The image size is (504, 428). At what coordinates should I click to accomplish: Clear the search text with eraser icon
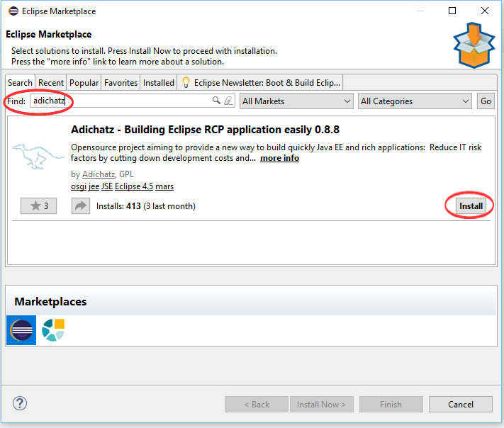pyautogui.click(x=228, y=101)
